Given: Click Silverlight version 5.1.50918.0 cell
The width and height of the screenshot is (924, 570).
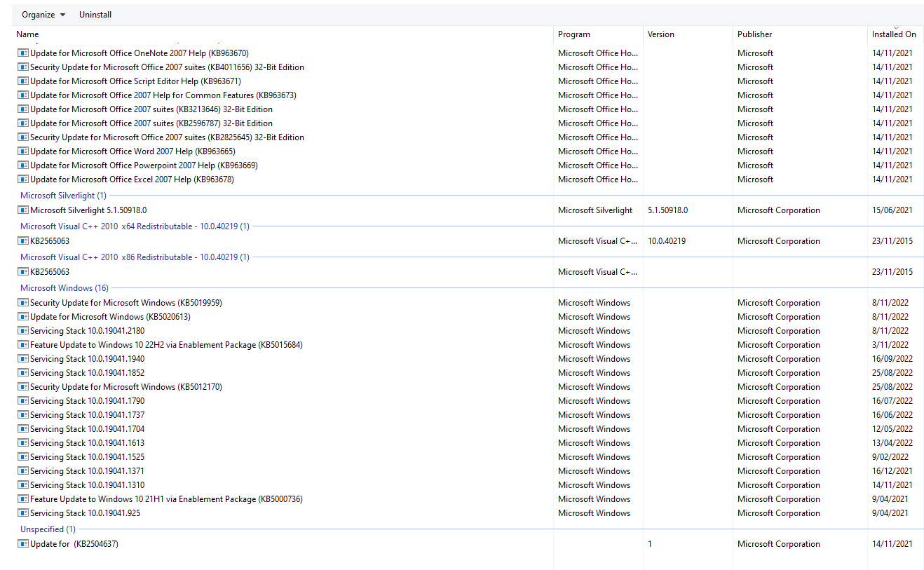Looking at the screenshot, I should (x=667, y=210).
